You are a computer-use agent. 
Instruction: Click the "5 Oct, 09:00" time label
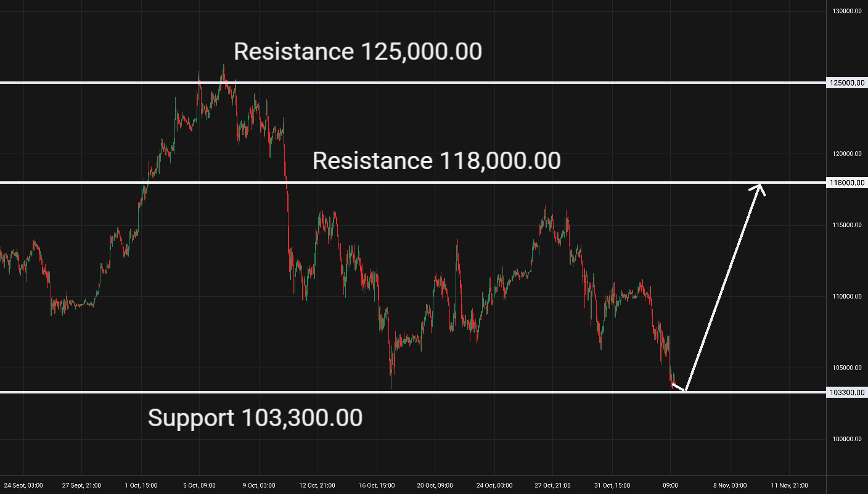[199, 485]
